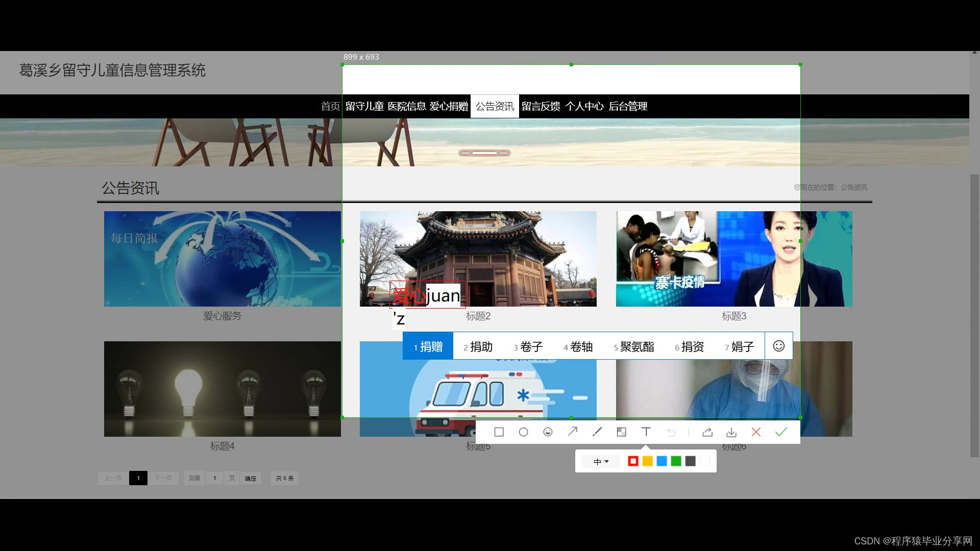Open the 留言反馈 navigation tab
Image resolution: width=980 pixels, height=551 pixels.
tap(541, 106)
